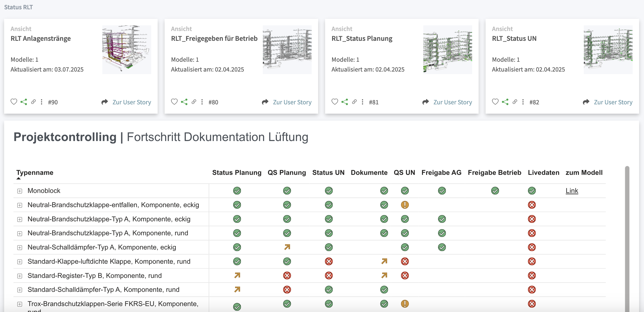This screenshot has height=312, width=644.
Task: Click heart icon on RLT_Status UN card
Action: (x=495, y=102)
